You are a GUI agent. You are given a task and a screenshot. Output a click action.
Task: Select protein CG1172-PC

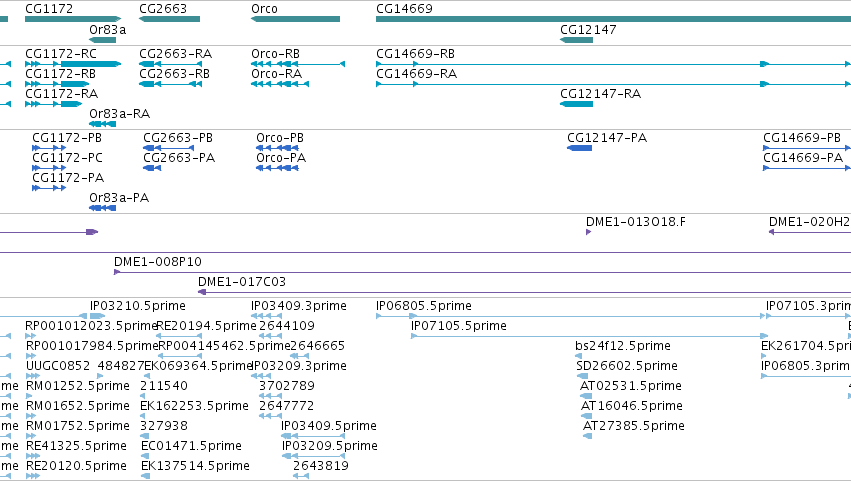[x=67, y=158]
